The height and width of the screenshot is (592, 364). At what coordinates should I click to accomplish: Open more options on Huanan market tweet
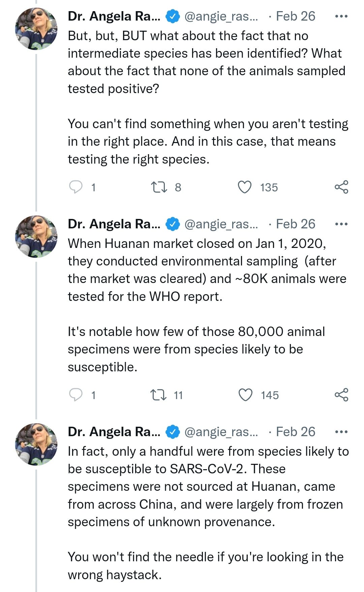point(341,224)
